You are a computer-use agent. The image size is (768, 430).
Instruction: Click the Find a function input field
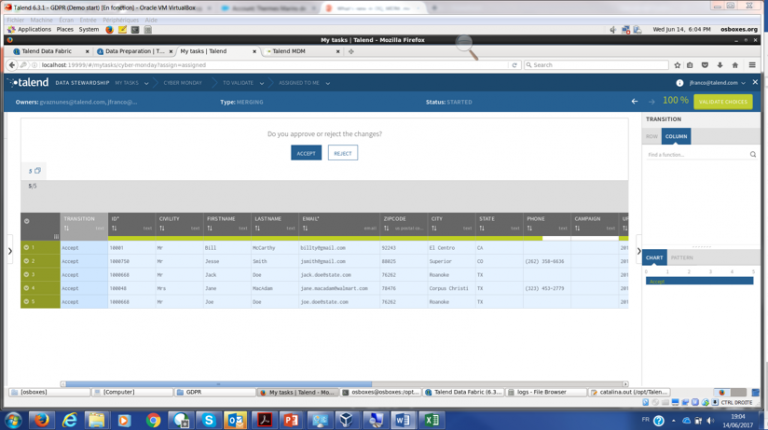tap(696, 155)
